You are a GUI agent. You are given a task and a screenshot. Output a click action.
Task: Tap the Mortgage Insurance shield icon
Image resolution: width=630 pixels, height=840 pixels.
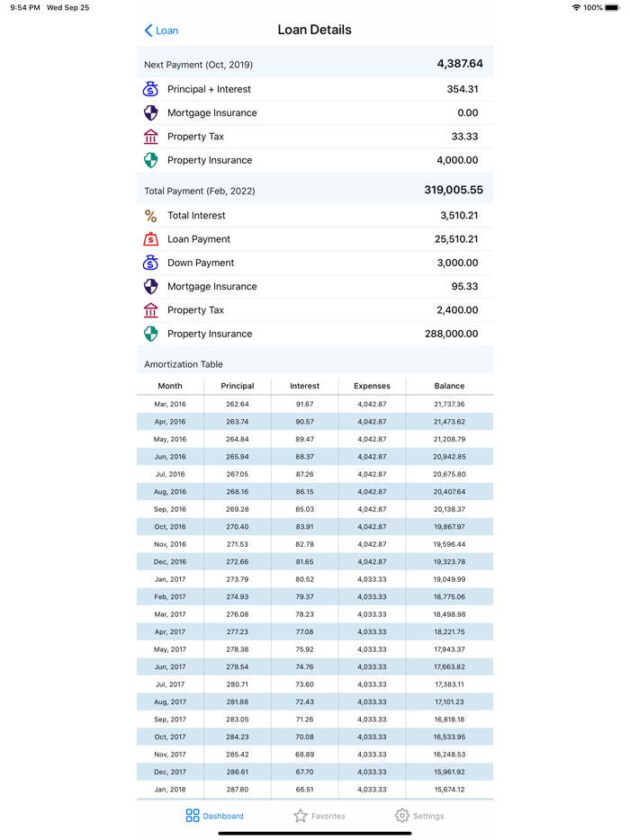(153, 112)
